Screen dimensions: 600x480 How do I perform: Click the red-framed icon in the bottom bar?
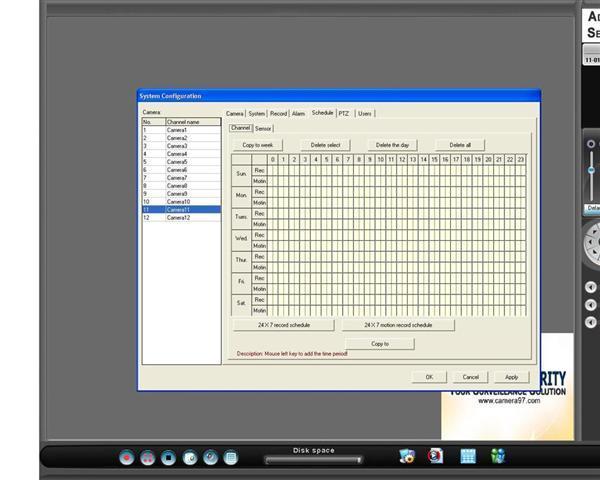click(435, 456)
